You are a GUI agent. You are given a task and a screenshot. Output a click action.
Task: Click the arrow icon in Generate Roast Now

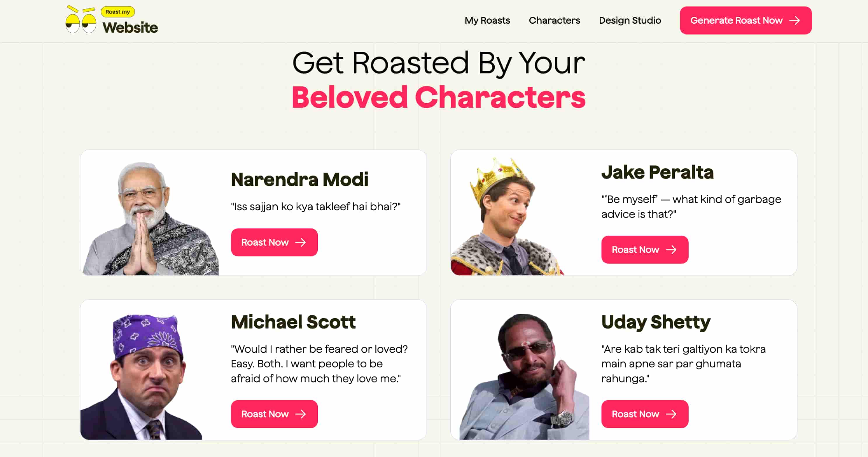[794, 20]
